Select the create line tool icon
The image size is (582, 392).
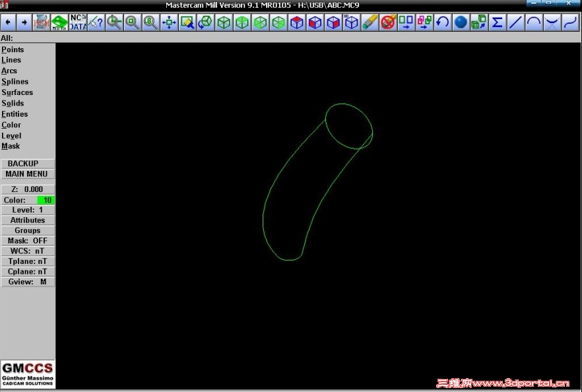(515, 22)
